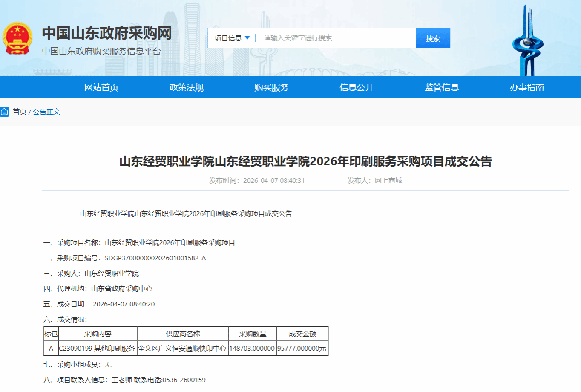Click the 中国山东政府采购网 site title
The image size is (581, 392).
107,33
